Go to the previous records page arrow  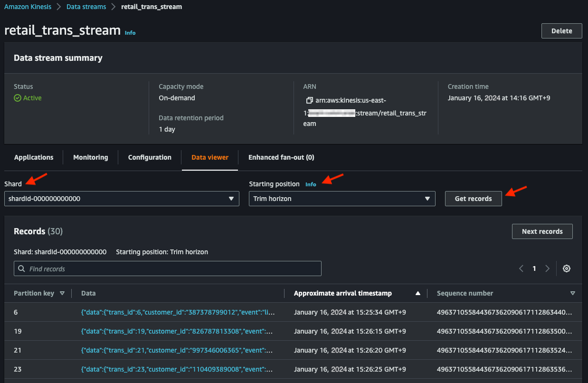click(521, 268)
